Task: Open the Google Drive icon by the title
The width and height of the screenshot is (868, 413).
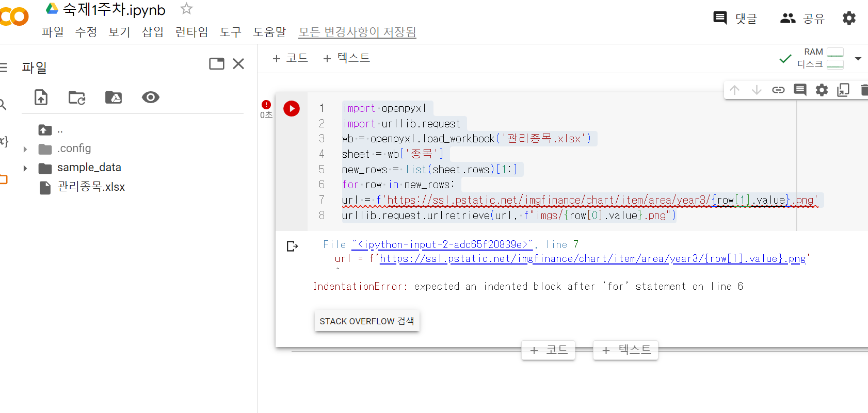Action: coord(52,8)
